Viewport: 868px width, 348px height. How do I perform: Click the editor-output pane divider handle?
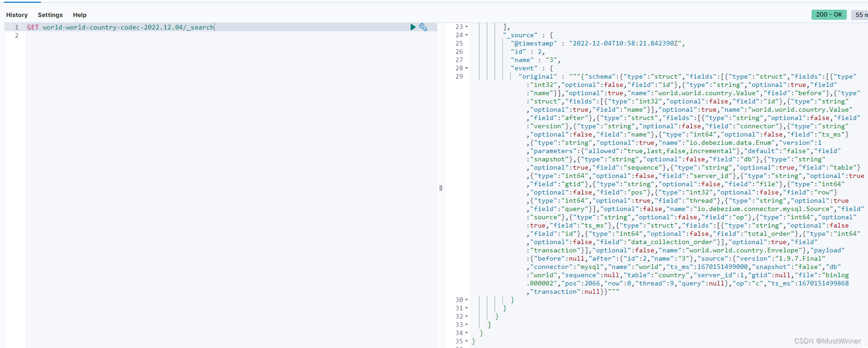[441, 188]
